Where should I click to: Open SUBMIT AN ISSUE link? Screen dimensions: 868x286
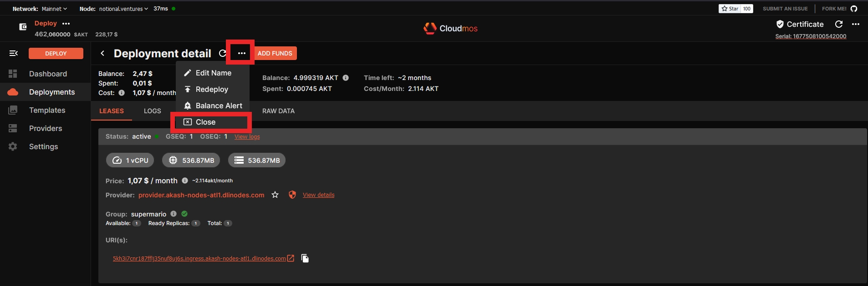coord(785,9)
